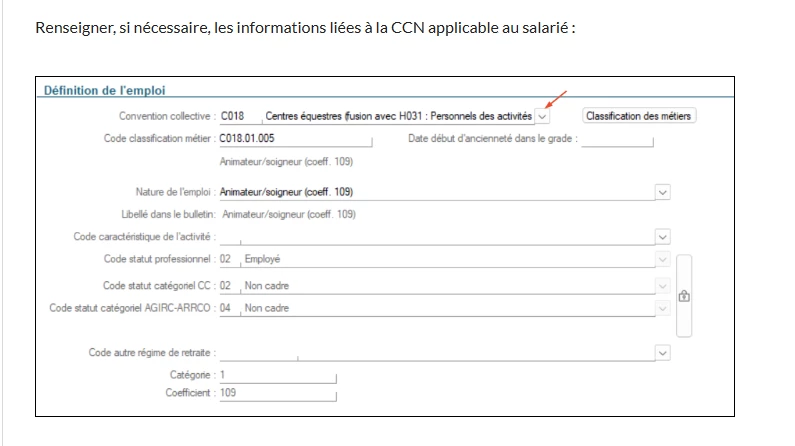
Task: Focus the Date début d'ancienneté dans le grade field
Action: (616, 140)
